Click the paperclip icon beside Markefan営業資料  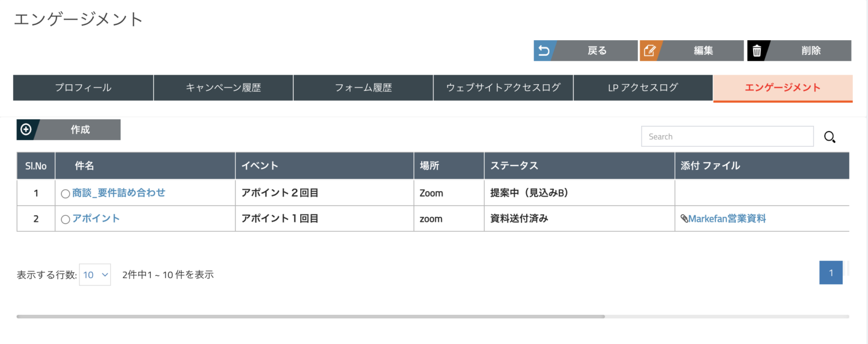pyautogui.click(x=684, y=219)
